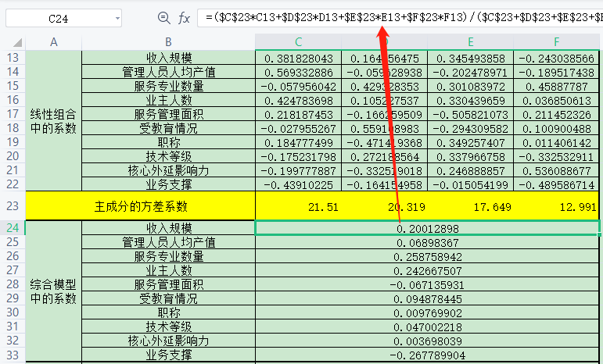Click the yellow 主成分的方差系数 cell
This screenshot has height=364, width=603.
(x=141, y=206)
